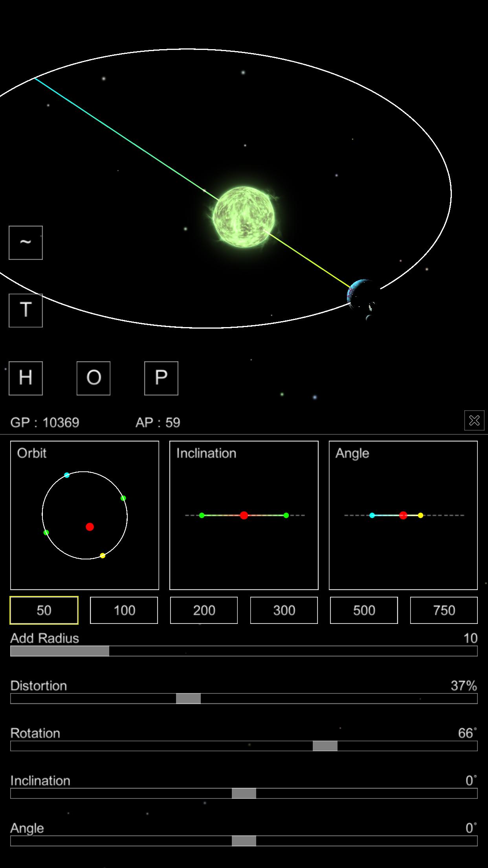488x868 pixels.
Task: Select the 200 preset value
Action: coord(204,610)
